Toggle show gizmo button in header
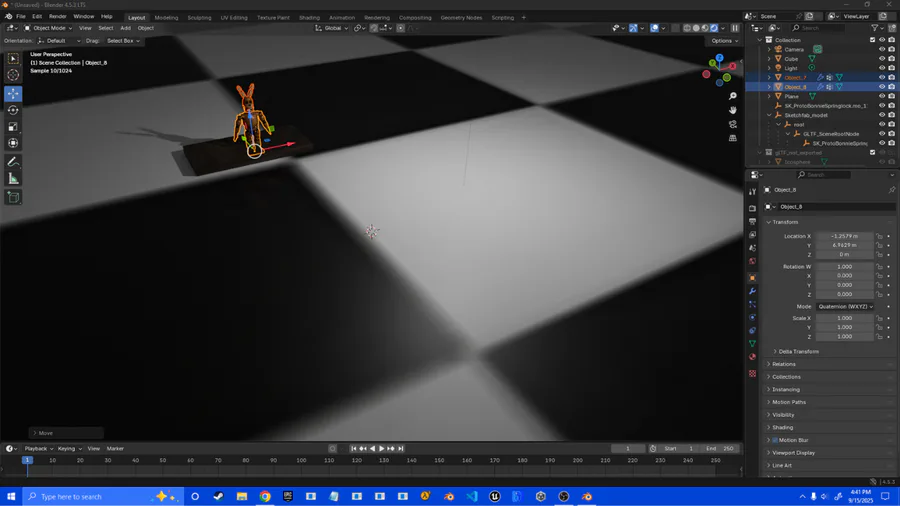This screenshot has width=900, height=506. [x=633, y=28]
